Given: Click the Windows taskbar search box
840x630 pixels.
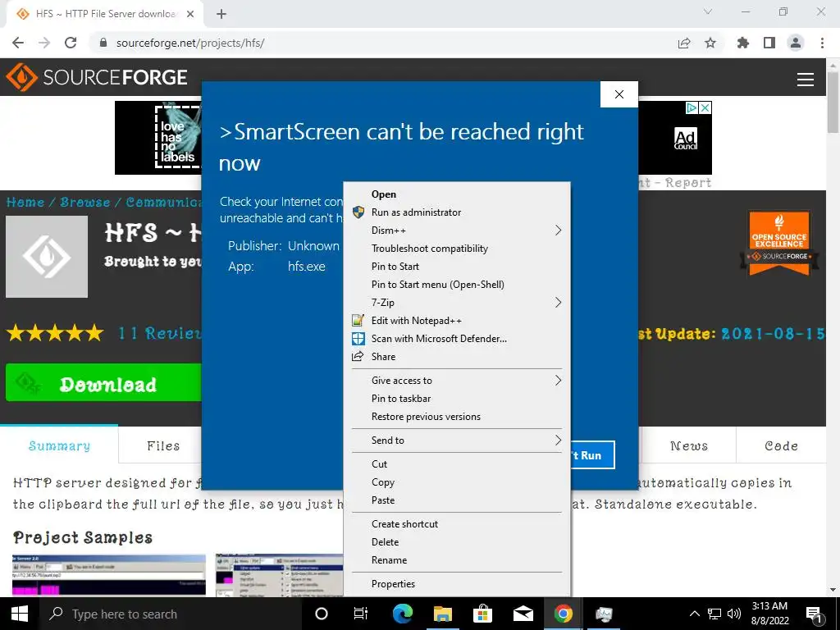Looking at the screenshot, I should click(x=171, y=614).
